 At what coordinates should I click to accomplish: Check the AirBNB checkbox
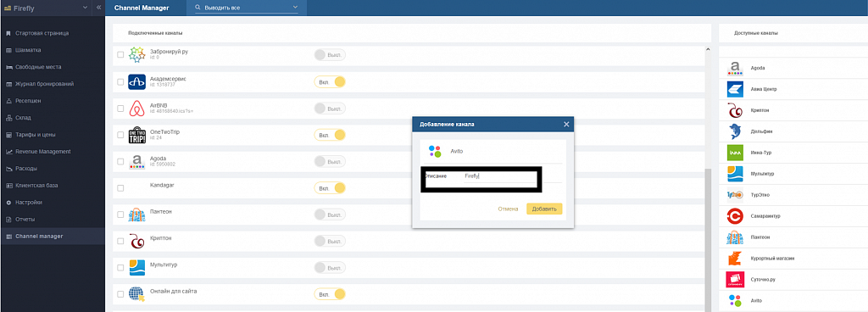[120, 109]
